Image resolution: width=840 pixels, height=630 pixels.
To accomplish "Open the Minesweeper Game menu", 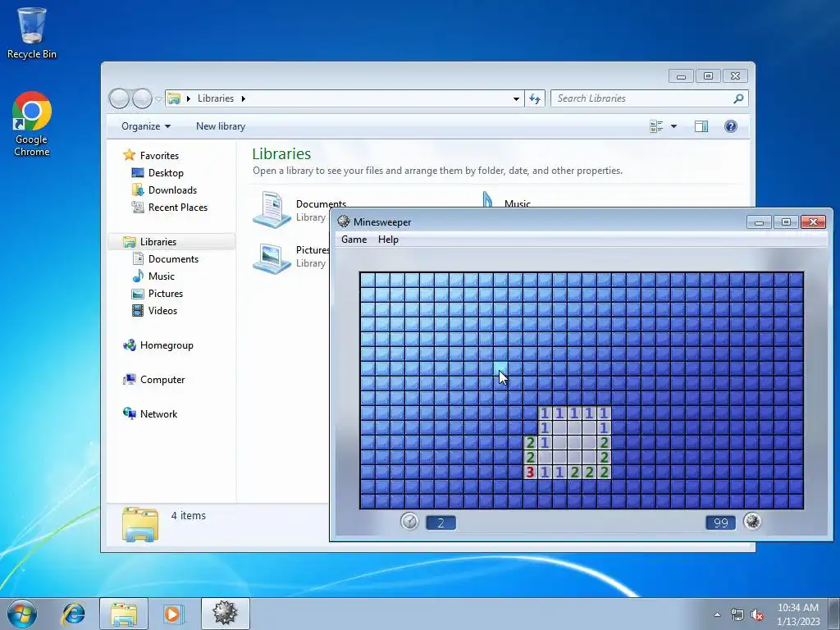I will (x=354, y=240).
